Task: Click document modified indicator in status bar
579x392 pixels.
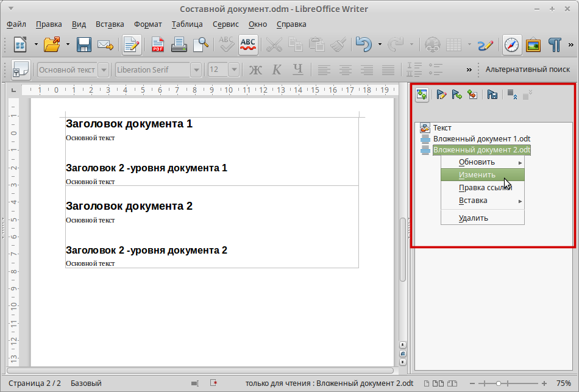Action: (213, 383)
